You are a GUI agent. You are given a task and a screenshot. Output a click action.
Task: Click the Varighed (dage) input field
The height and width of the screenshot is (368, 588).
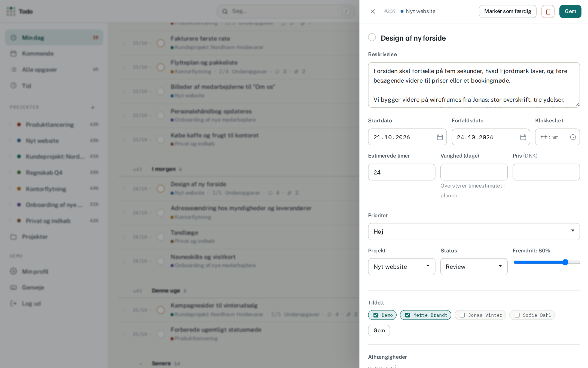point(474,172)
